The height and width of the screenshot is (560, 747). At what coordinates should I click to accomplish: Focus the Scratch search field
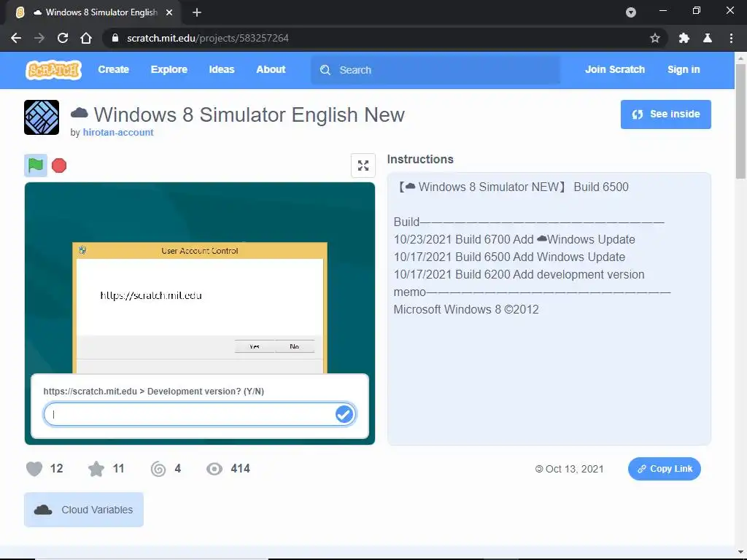coord(436,70)
